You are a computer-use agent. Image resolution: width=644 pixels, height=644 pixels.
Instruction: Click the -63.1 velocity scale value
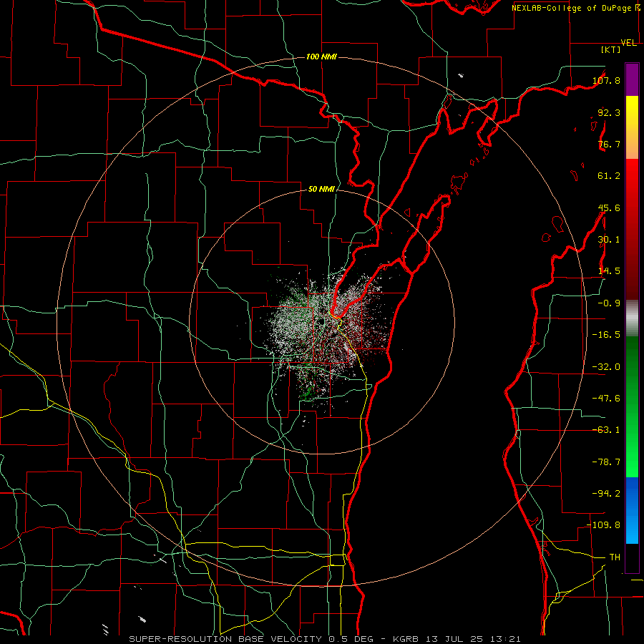(x=606, y=430)
